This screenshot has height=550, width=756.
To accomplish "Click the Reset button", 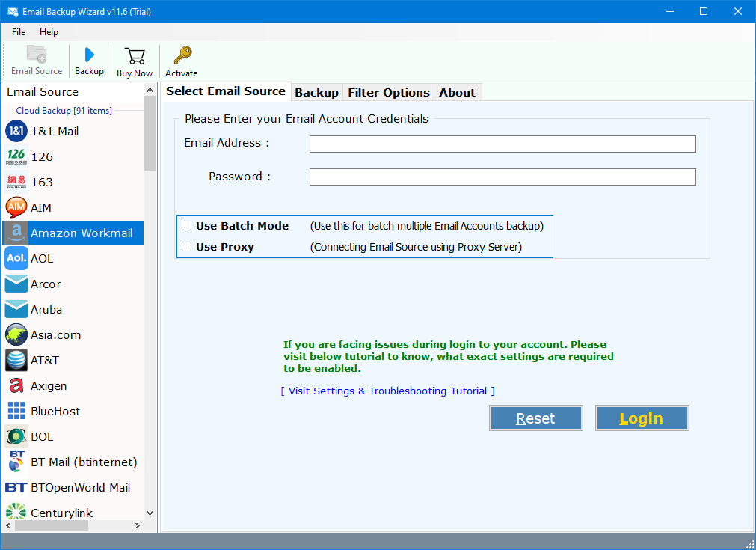I will pos(535,418).
